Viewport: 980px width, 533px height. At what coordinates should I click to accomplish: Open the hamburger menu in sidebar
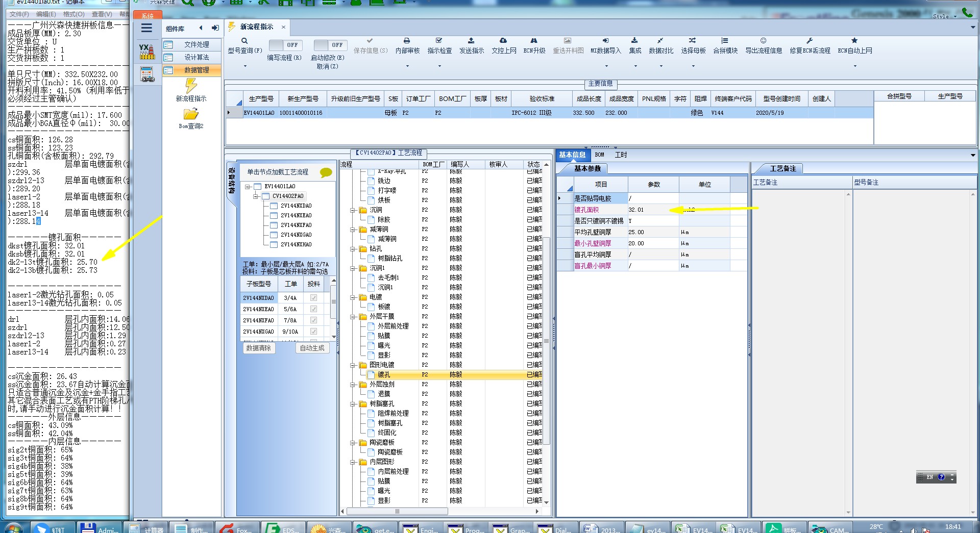pyautogui.click(x=146, y=29)
